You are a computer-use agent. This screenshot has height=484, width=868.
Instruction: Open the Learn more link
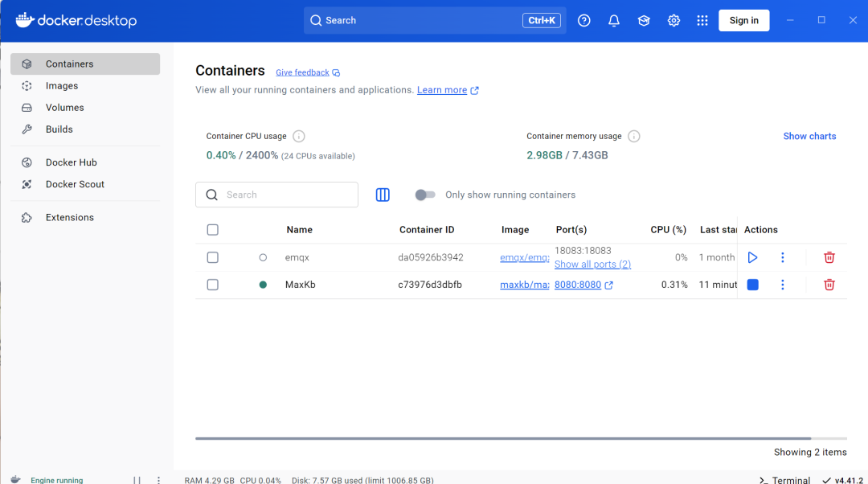click(442, 90)
